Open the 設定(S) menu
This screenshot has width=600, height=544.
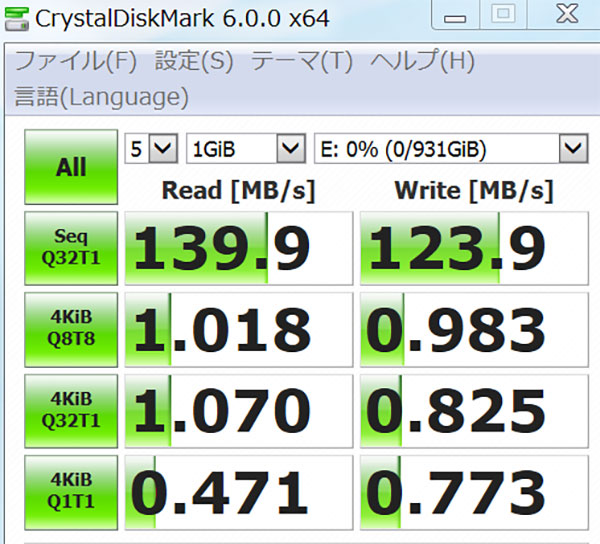pyautogui.click(x=194, y=61)
